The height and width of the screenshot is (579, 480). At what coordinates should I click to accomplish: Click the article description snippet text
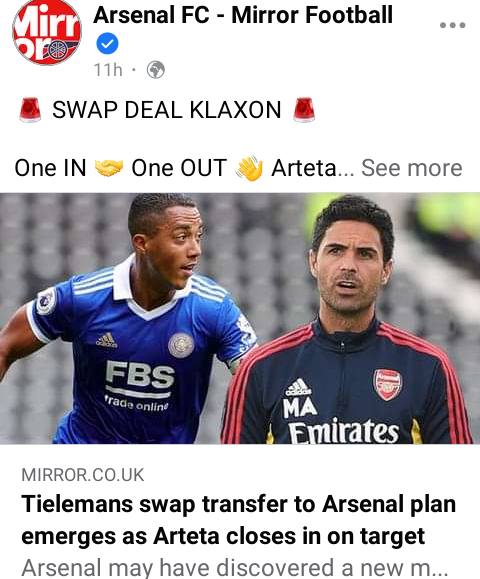235,568
